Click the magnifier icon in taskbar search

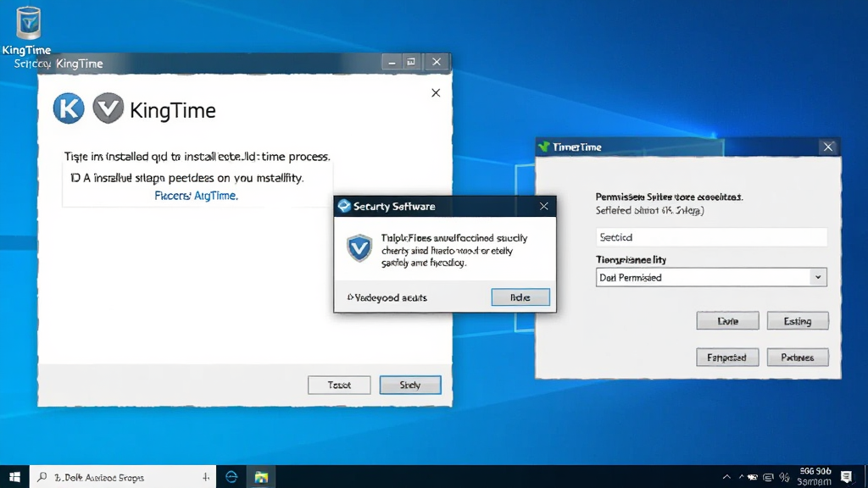click(x=42, y=477)
